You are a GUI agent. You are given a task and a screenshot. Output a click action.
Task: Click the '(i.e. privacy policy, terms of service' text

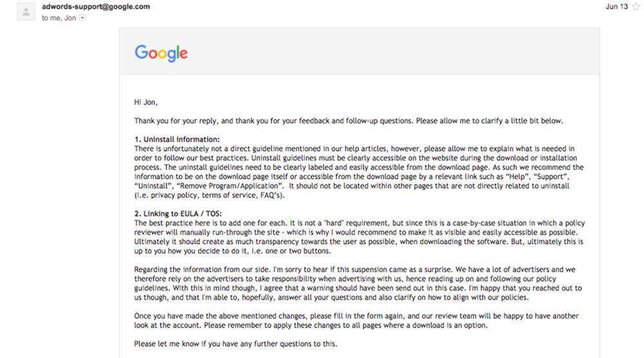click(x=206, y=195)
